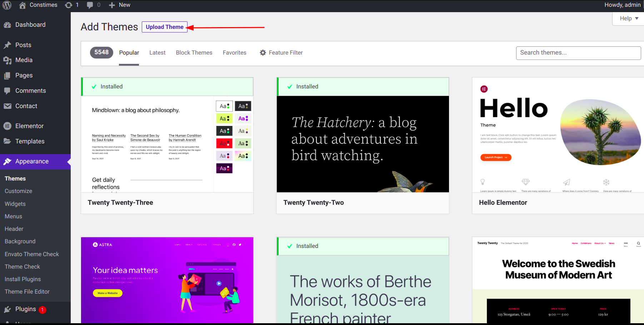The image size is (644, 325).
Task: Click the Media library icon
Action: click(x=8, y=60)
